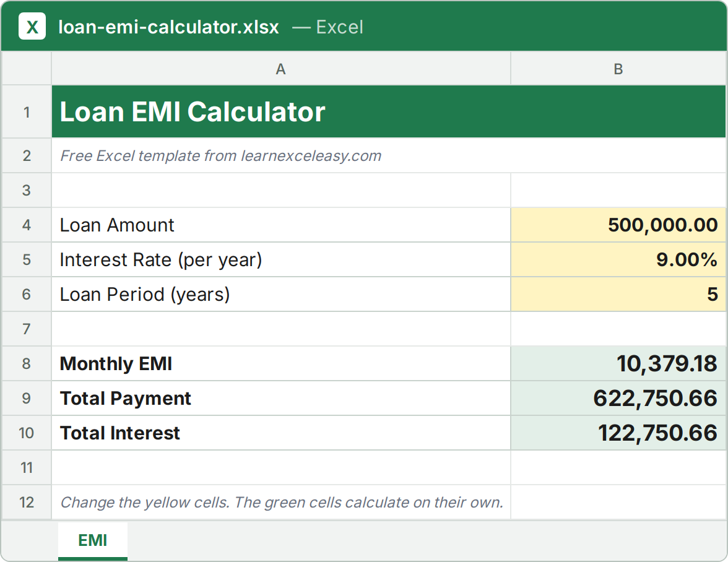Select the row 2 header
The width and height of the screenshot is (728, 562).
(27, 155)
